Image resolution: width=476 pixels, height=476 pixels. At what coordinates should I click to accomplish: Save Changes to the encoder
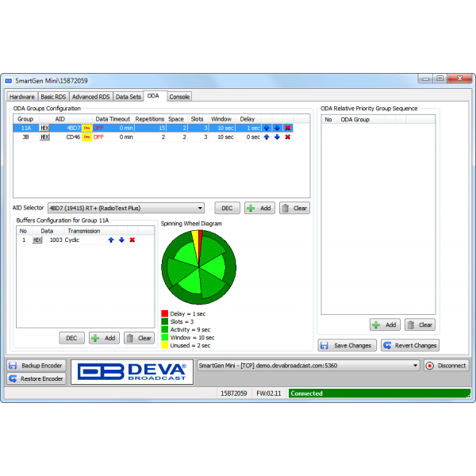[347, 345]
